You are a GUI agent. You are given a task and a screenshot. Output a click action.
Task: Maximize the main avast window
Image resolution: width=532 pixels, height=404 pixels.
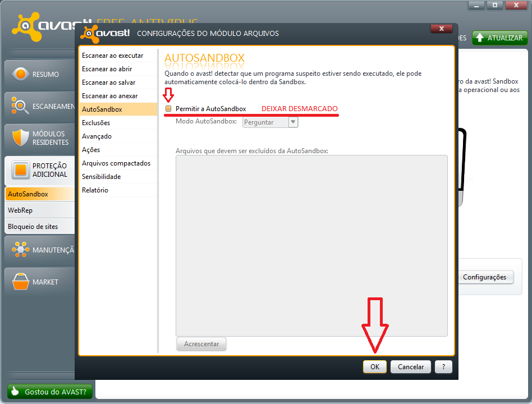(x=495, y=6)
